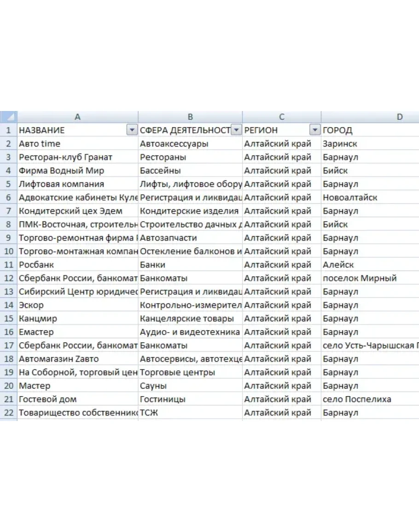
Task: Open the СФЕРА ДЕЯТЕЛЬНОСТИ filter dropdown
Action: click(236, 130)
